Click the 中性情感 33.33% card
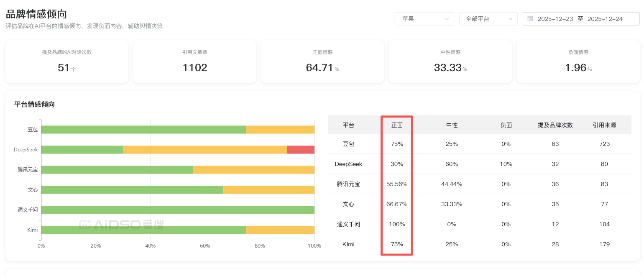Screen dimensions: 644x276 (x=450, y=61)
